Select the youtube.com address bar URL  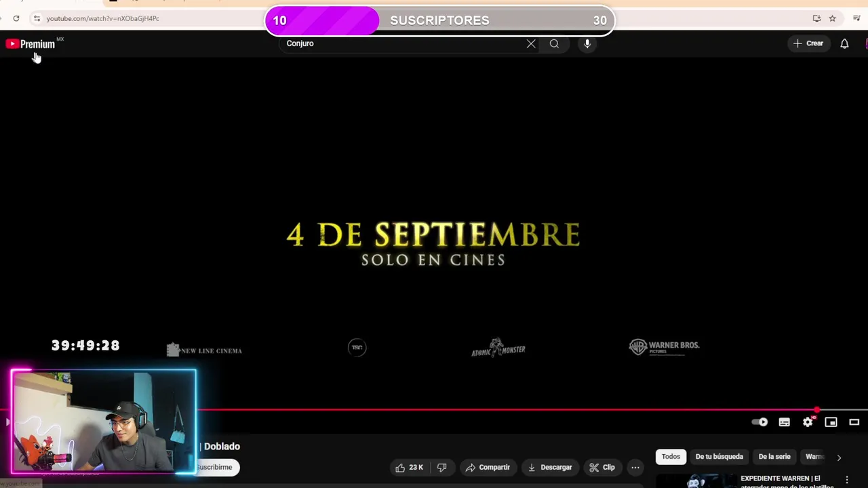click(103, 18)
